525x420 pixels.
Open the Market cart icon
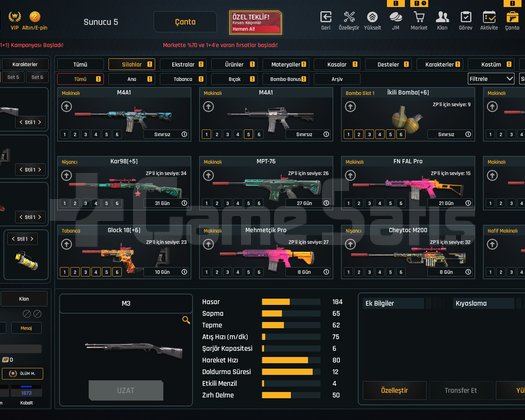coord(419,17)
